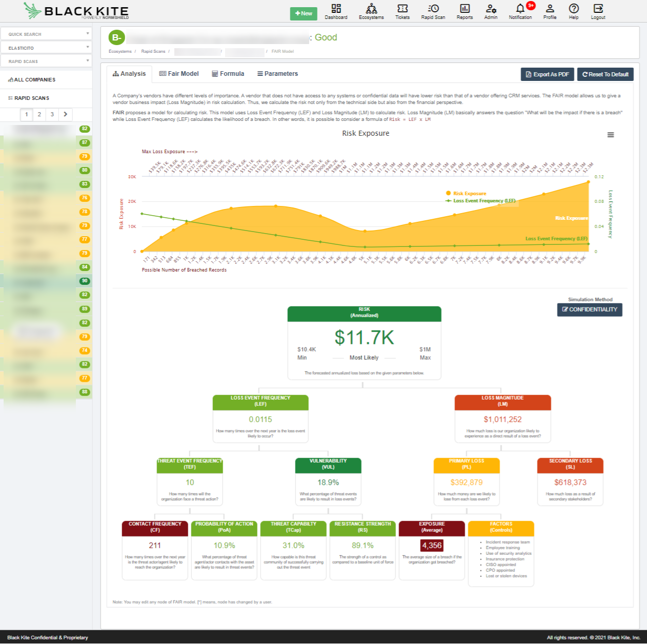Reset the FAIR model to default
The width and height of the screenshot is (647, 644).
tap(605, 74)
